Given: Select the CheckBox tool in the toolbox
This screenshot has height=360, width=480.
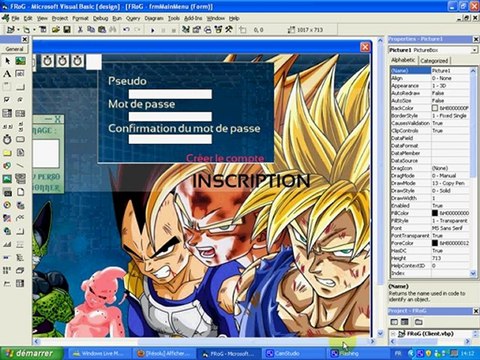Looking at the screenshot, I should coord(7,100).
